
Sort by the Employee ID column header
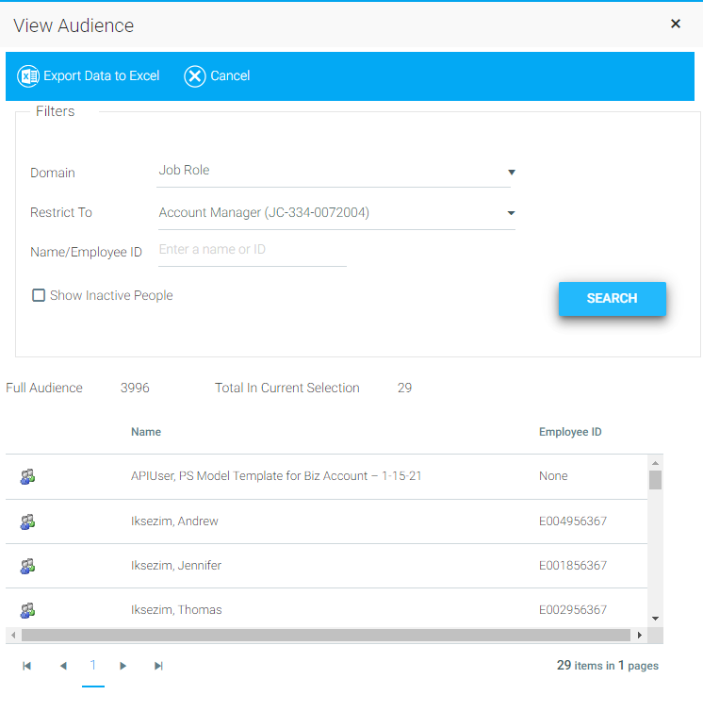[570, 432]
